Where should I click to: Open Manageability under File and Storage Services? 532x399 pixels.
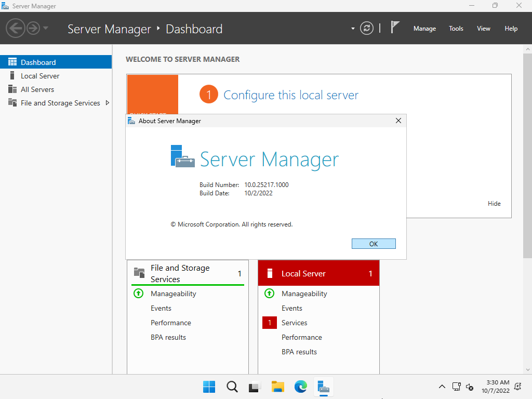click(x=174, y=294)
